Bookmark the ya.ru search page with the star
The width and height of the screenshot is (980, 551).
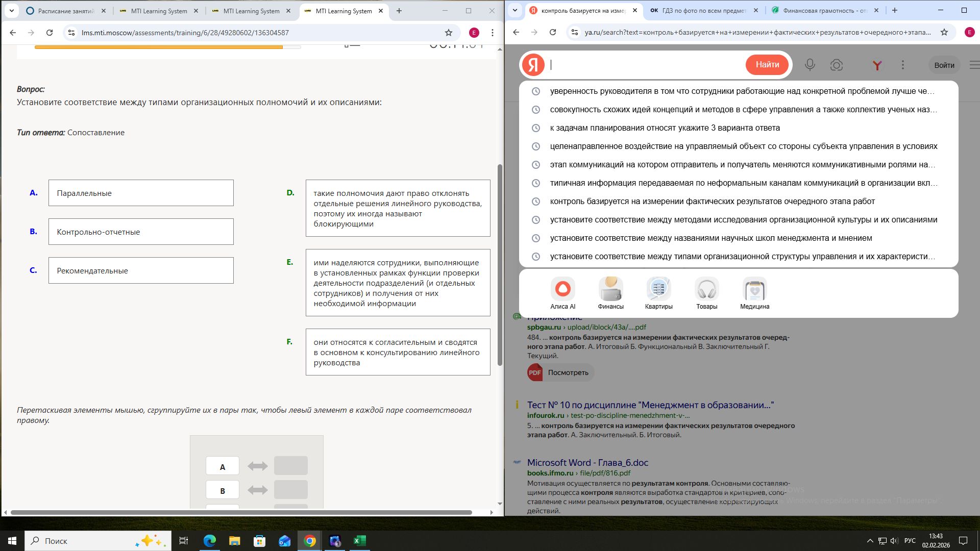[x=944, y=32]
